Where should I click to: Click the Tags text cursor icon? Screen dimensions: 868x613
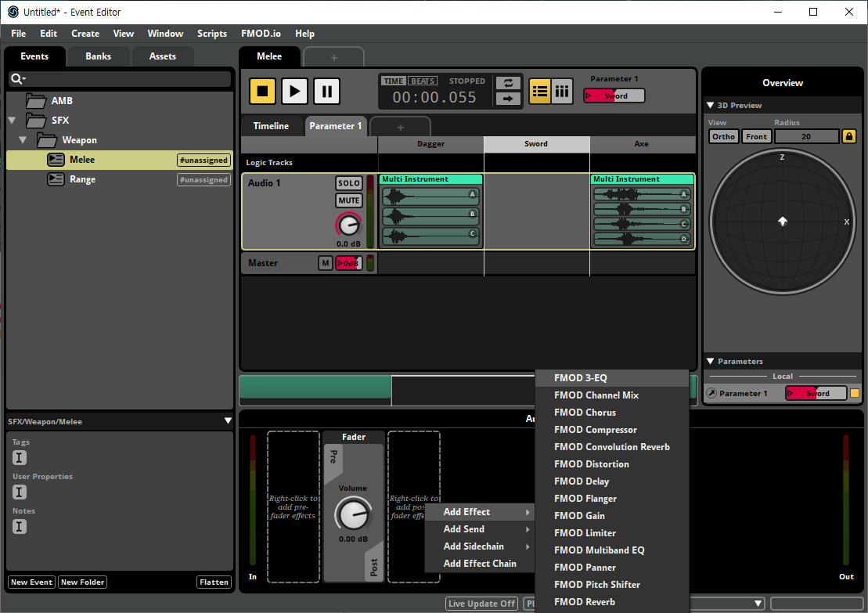pyautogui.click(x=20, y=457)
